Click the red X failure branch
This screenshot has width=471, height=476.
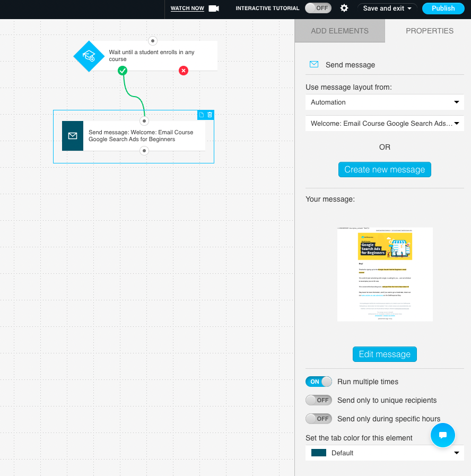tap(184, 71)
